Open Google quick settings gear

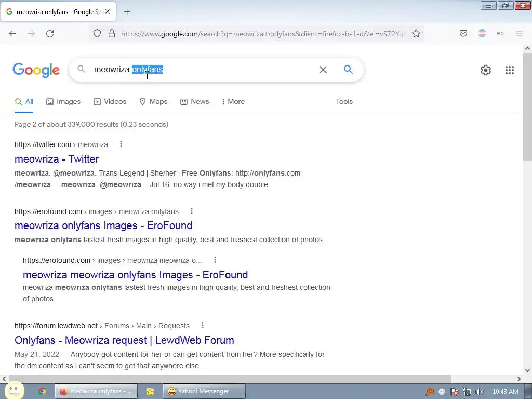486,70
